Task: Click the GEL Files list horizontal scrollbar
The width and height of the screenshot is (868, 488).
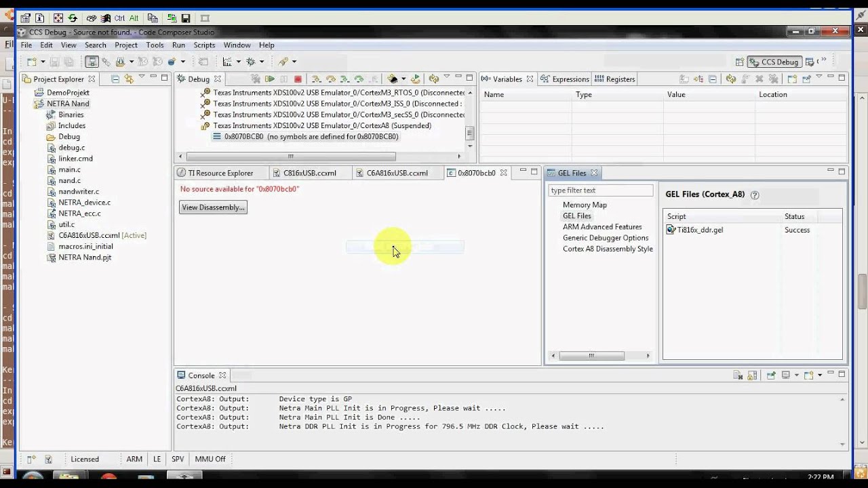Action: click(x=591, y=356)
